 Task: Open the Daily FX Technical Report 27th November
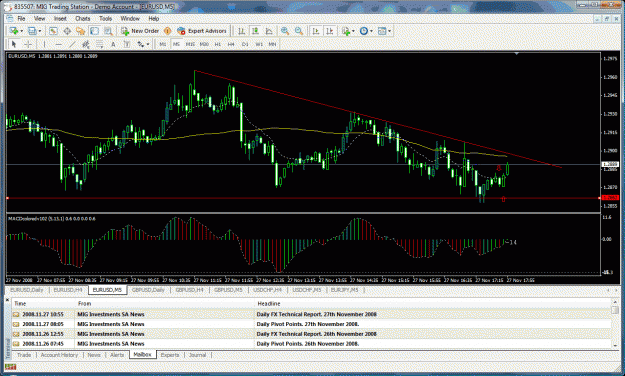pyautogui.click(x=311, y=314)
